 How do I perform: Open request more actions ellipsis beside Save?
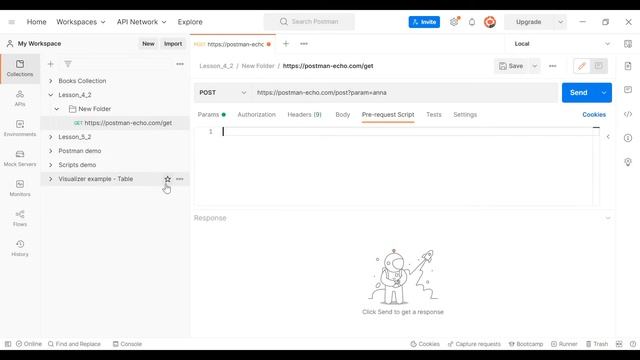tap(552, 66)
